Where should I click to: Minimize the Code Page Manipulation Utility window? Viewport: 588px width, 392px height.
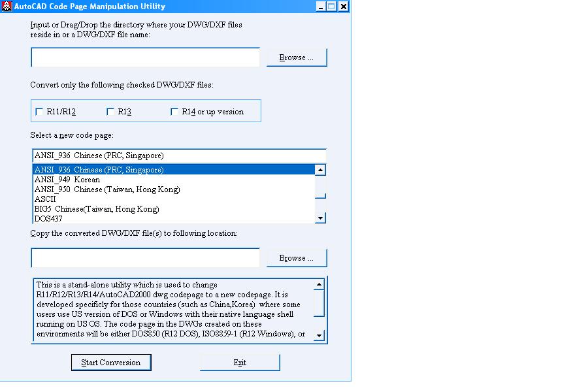click(321, 7)
